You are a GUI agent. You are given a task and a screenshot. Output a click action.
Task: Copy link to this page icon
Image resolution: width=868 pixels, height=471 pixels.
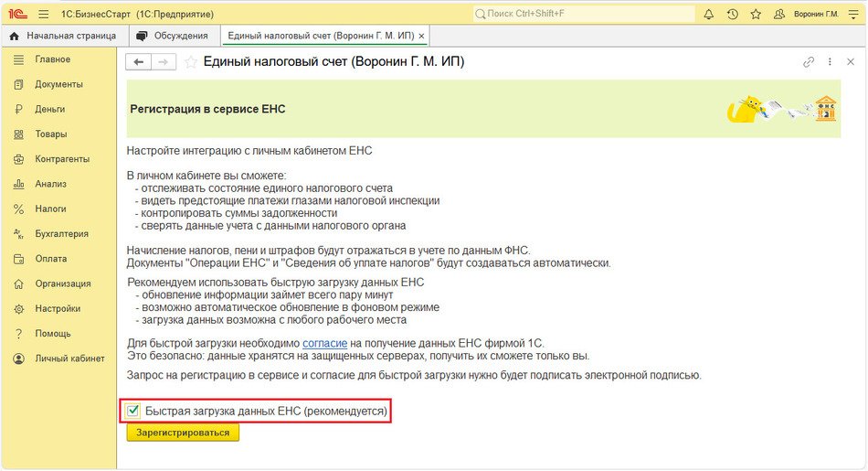(809, 62)
